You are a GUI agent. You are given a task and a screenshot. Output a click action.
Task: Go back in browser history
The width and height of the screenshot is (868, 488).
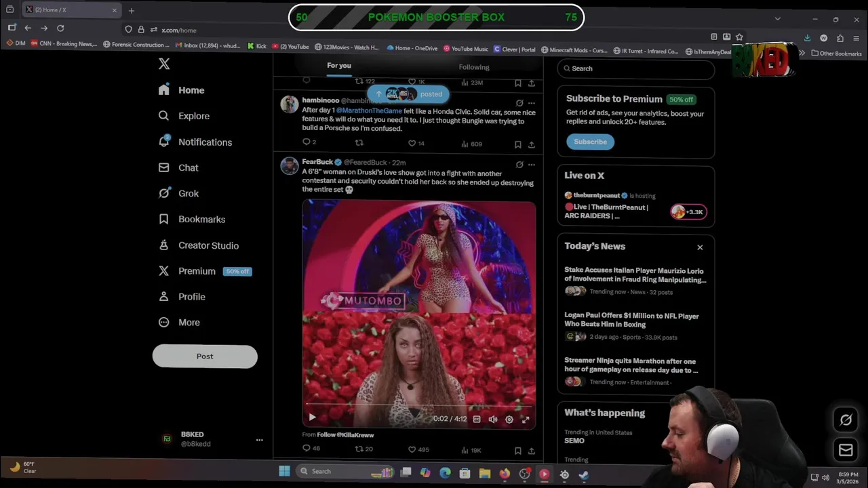pos(28,28)
